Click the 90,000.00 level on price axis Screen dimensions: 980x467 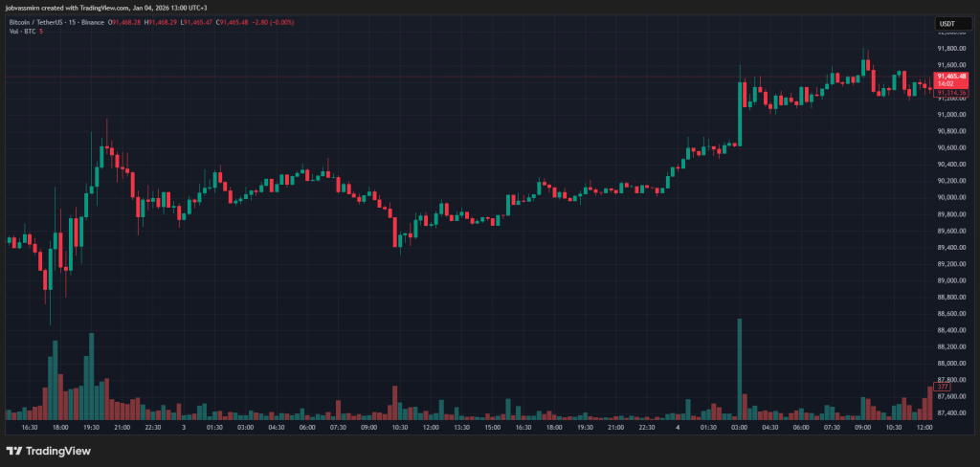[950, 197]
